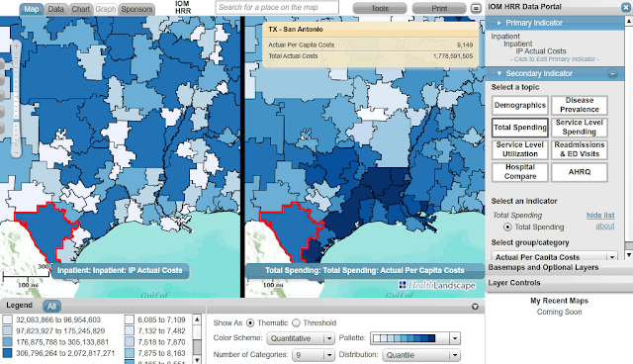Select the Thematic radio option

[250, 322]
